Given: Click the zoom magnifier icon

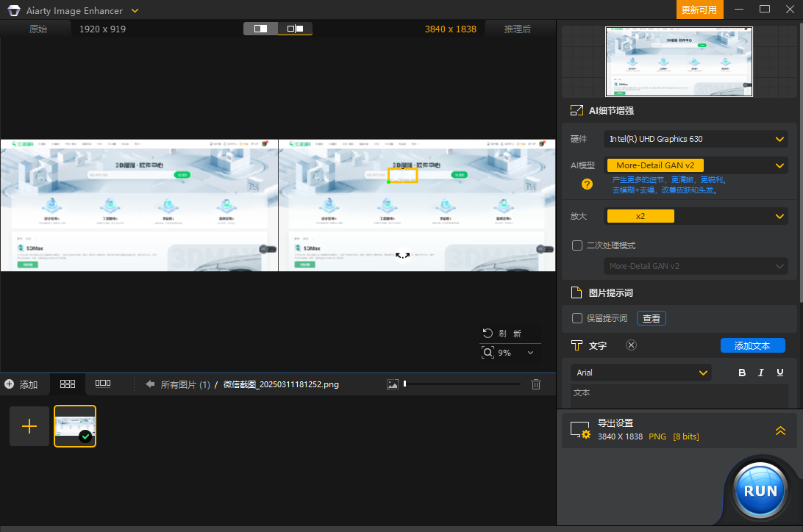Looking at the screenshot, I should coord(488,353).
